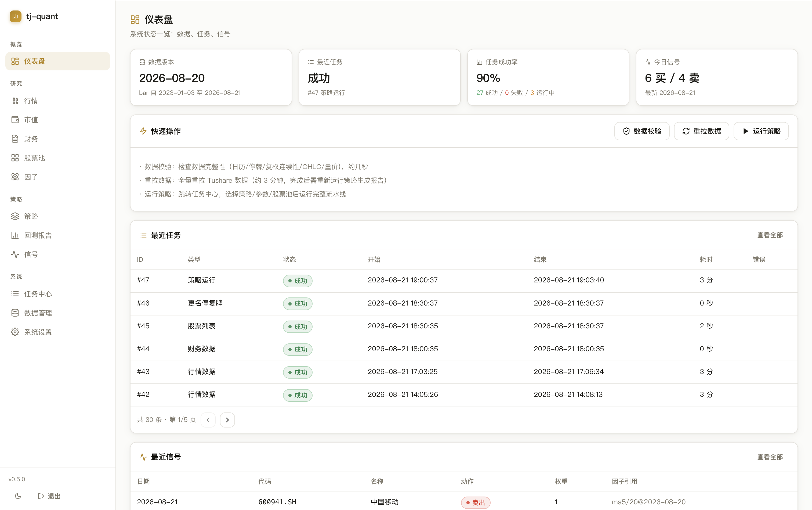
Task: Open the 行情 sidebar item
Action: 58,100
